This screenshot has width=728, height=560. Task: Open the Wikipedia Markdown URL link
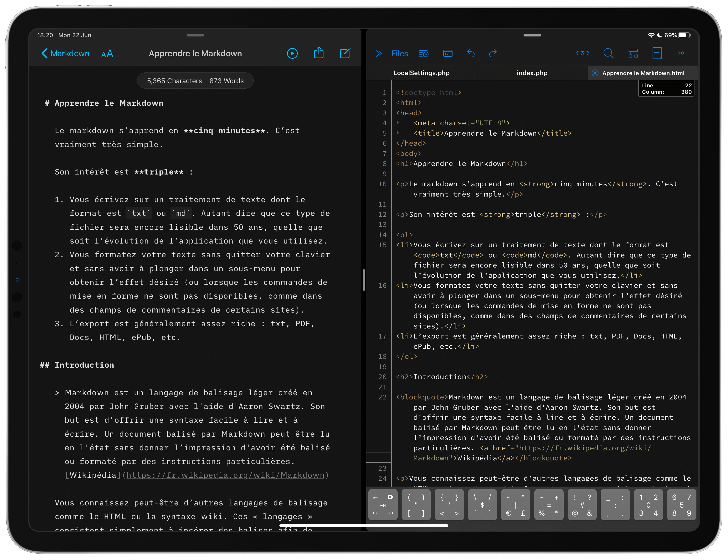point(225,475)
